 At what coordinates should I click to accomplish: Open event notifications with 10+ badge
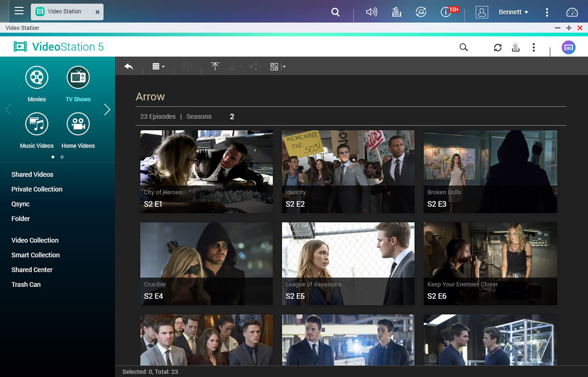click(449, 11)
